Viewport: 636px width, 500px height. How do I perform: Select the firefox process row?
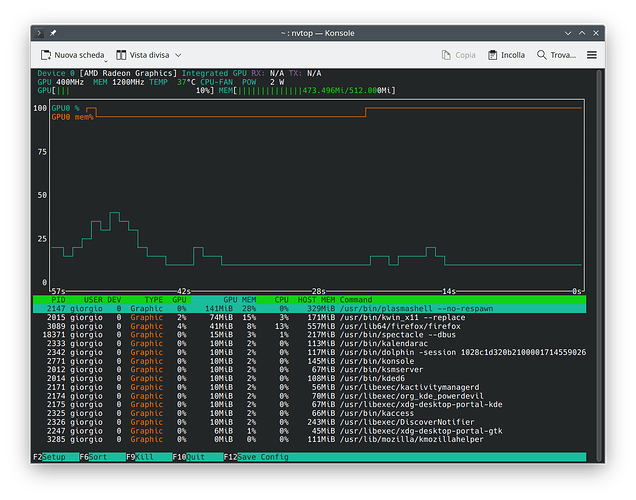(x=309, y=326)
